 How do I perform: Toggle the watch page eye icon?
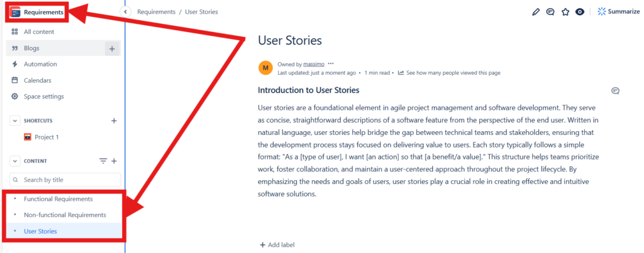580,11
